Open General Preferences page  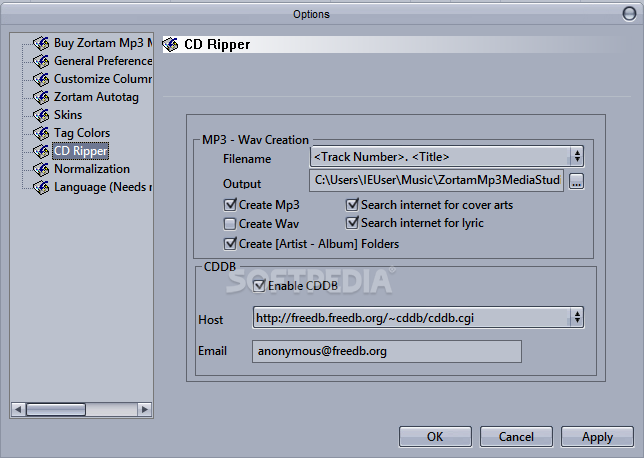coord(103,61)
